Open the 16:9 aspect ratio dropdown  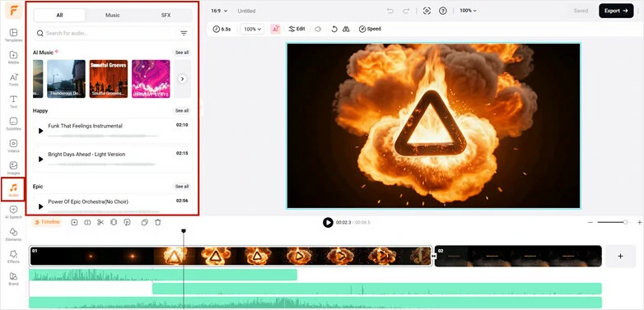point(219,11)
